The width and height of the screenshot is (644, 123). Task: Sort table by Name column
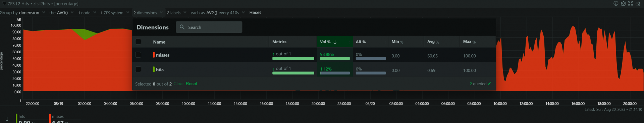point(159,42)
